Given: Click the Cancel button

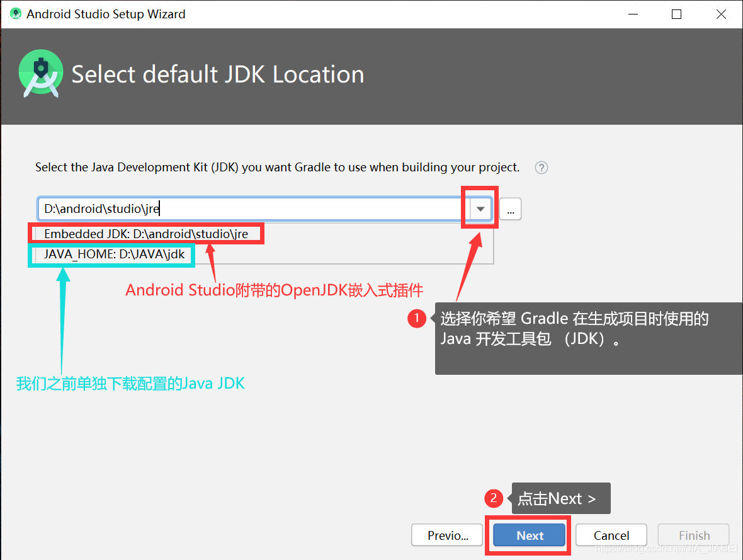Looking at the screenshot, I should point(611,535).
